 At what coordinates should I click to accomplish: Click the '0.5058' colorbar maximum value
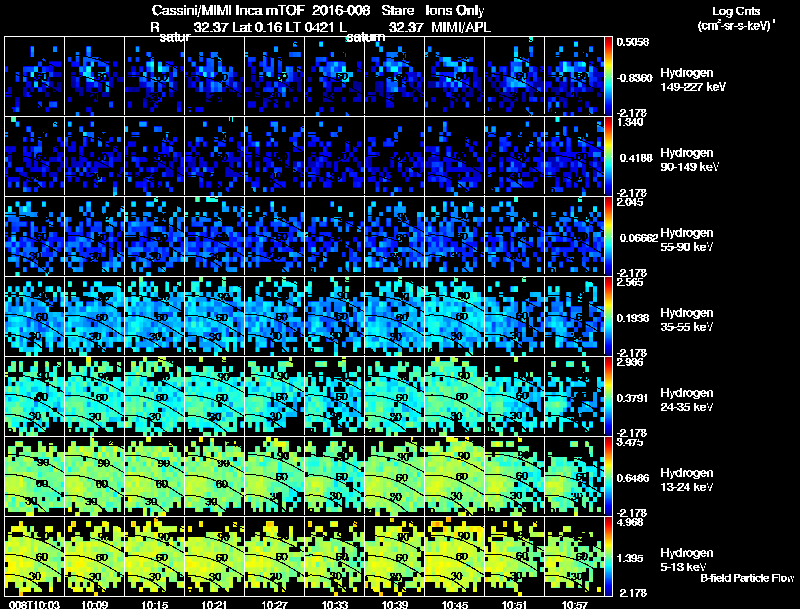[633, 42]
